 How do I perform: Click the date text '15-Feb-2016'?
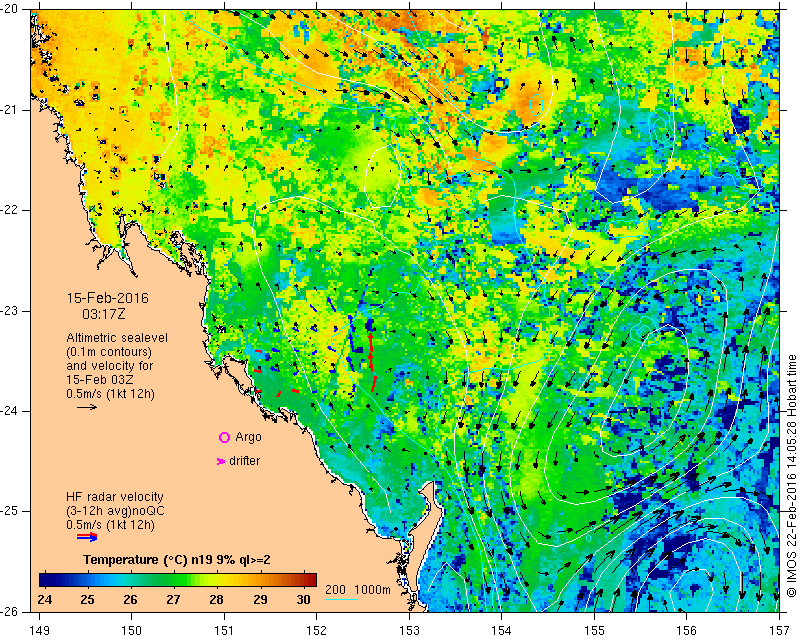pyautogui.click(x=108, y=298)
